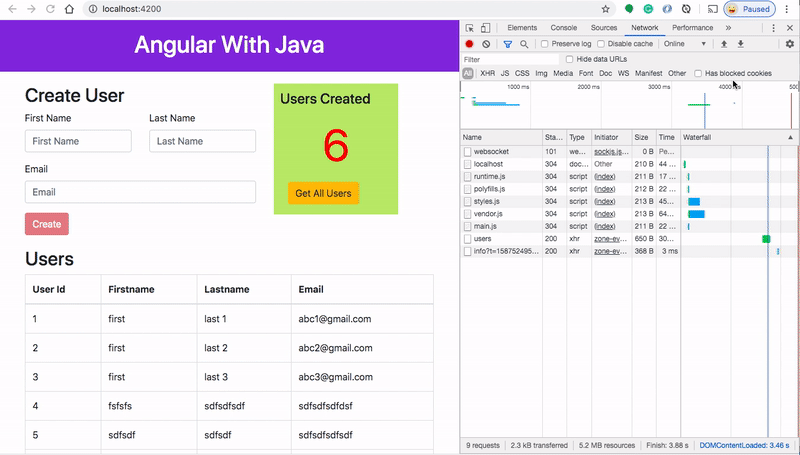
Task: Switch to the Elements tab
Action: click(x=522, y=28)
